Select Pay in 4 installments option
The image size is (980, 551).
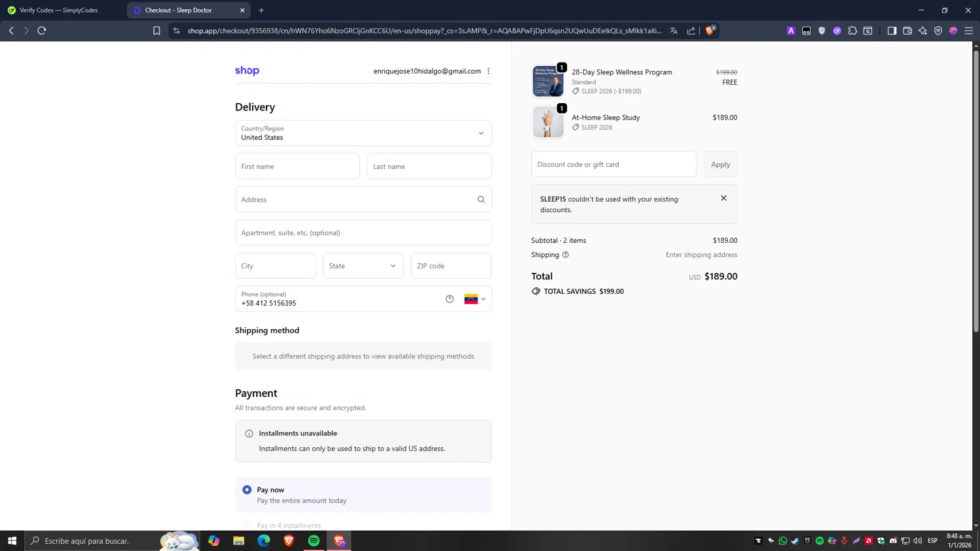point(247,526)
